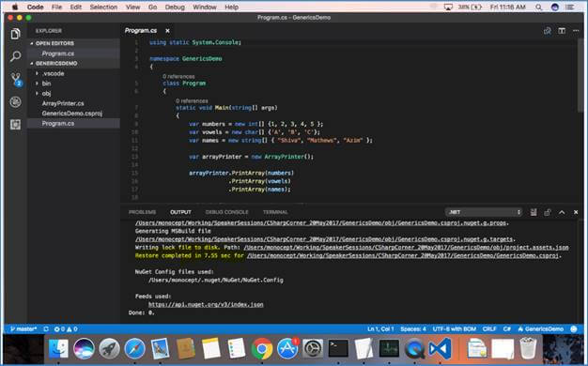This screenshot has width=588, height=366.
Task: Open Safari from the Dock
Action: tap(134, 348)
